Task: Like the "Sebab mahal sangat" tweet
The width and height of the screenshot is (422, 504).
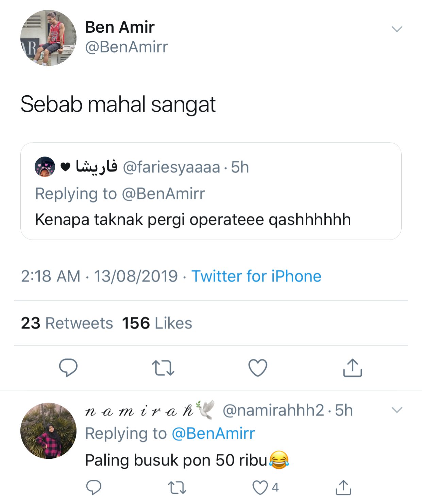Action: click(258, 368)
